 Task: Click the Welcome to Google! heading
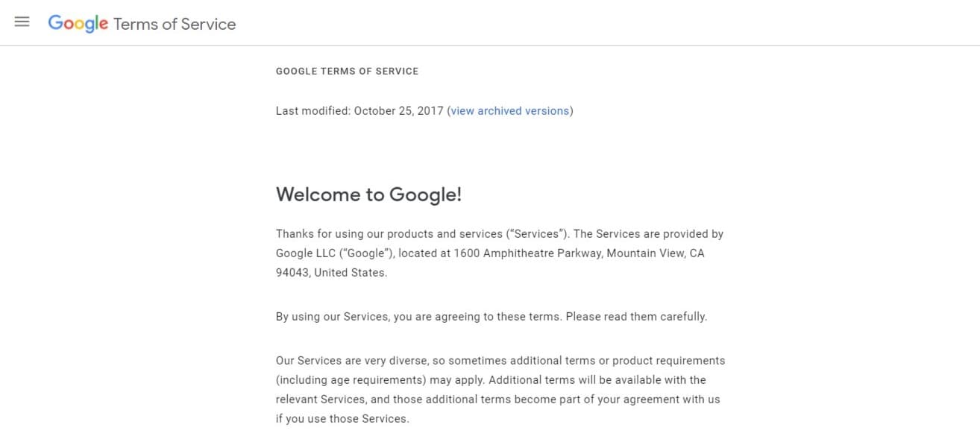click(x=368, y=195)
